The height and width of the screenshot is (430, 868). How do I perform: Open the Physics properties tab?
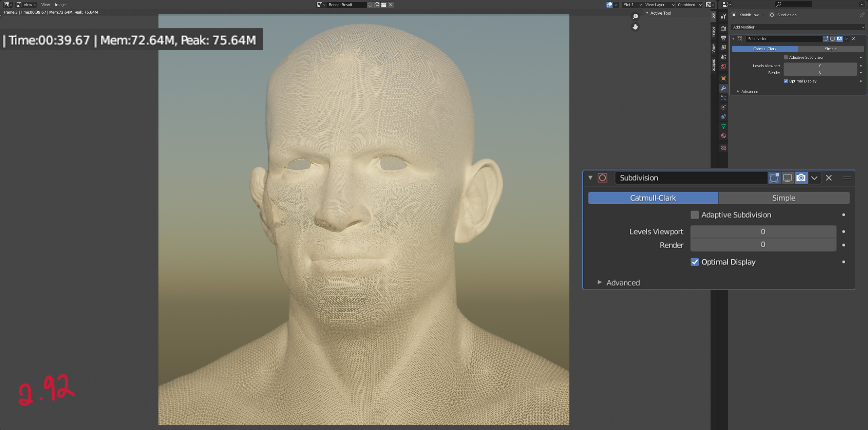point(723,107)
